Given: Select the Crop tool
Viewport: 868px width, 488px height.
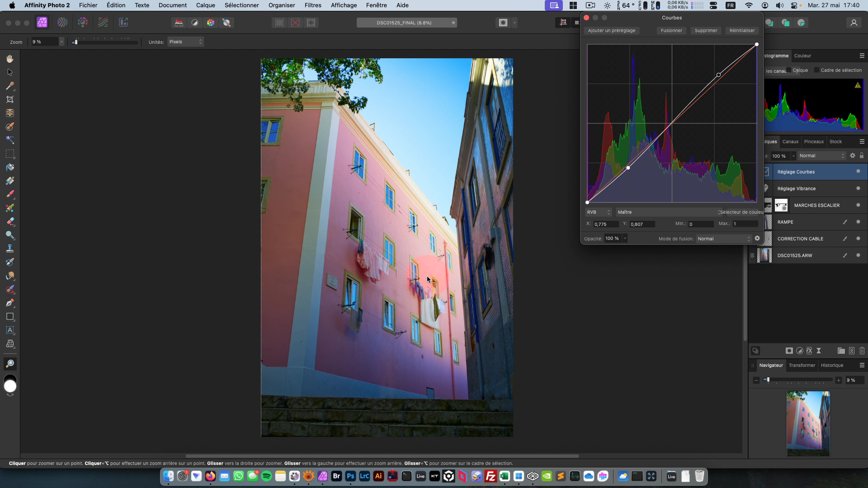Looking at the screenshot, I should point(10,99).
